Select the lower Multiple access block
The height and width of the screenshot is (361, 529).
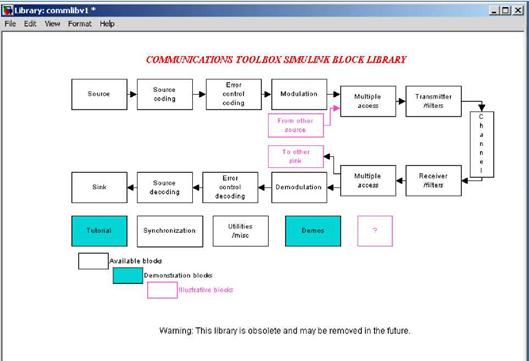pyautogui.click(x=368, y=180)
